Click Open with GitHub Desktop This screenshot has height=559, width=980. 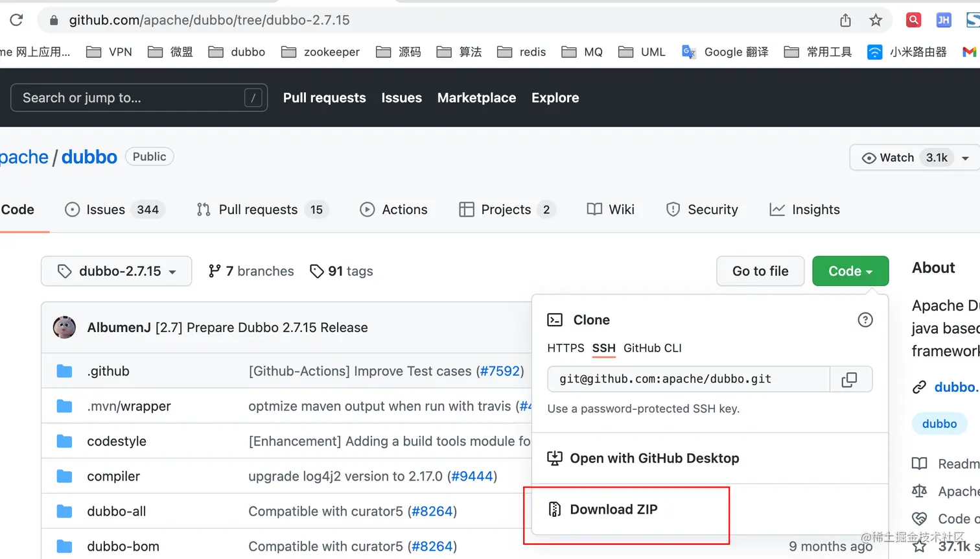(x=655, y=458)
